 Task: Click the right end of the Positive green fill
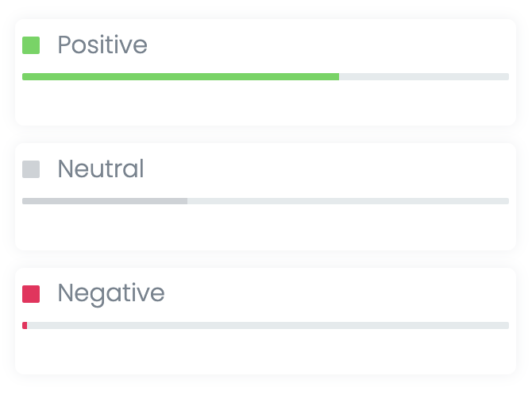337,77
